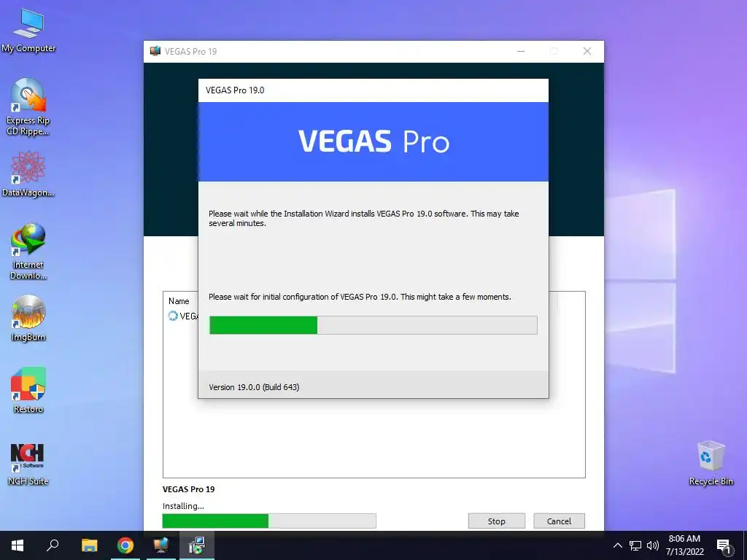Click the VEGAS Pro logo banner
747x560 pixels.
tap(373, 141)
